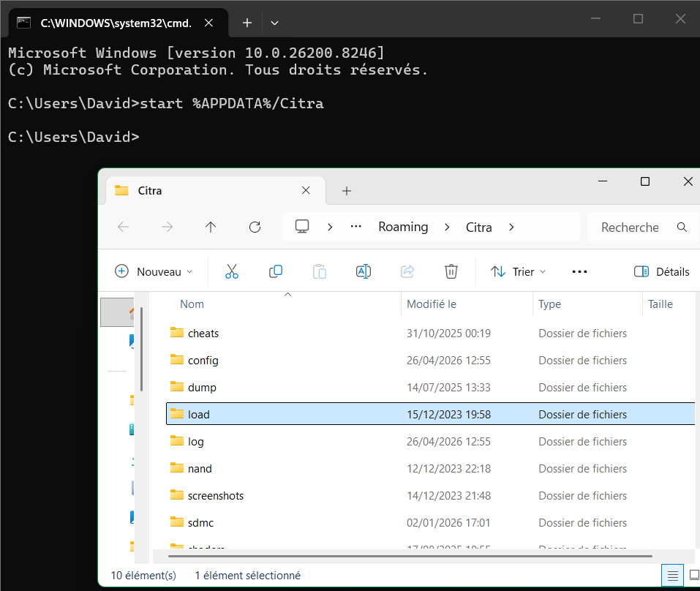Screen dimensions: 700x591
Task: Click the date 14/07/2025 13:33
Action: point(448,388)
